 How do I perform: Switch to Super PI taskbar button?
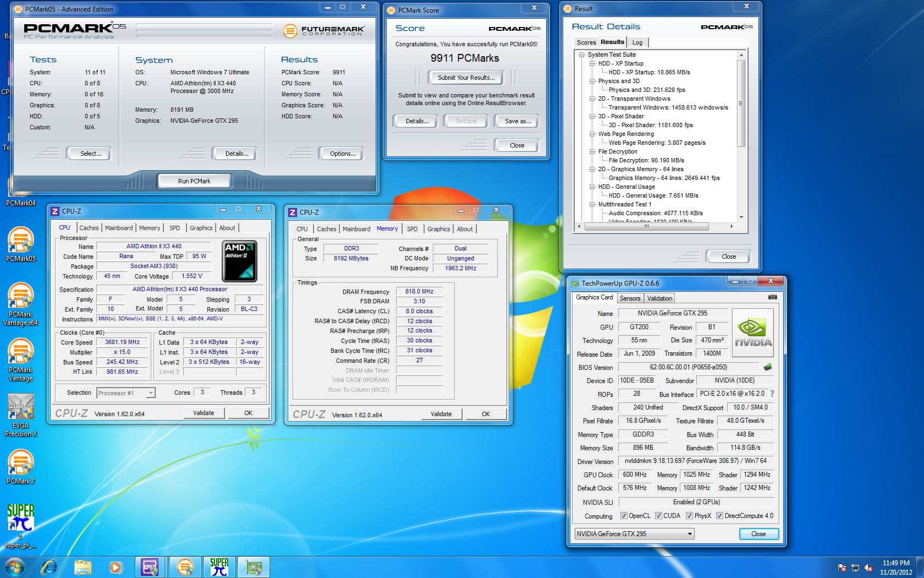coord(219,566)
